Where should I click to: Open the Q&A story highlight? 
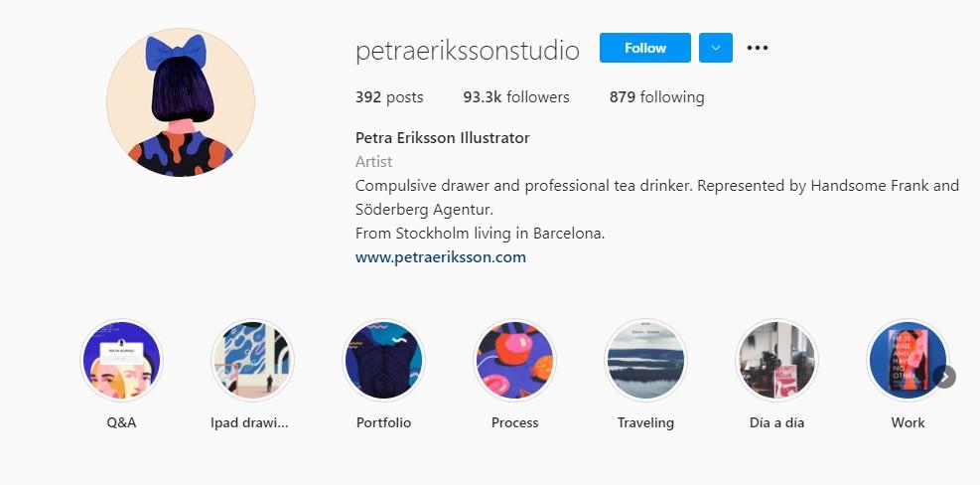tap(121, 360)
